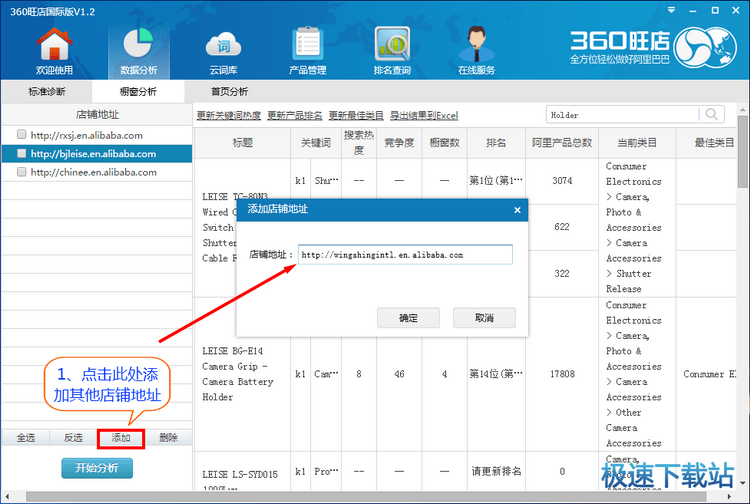
Task: Open the 产品管理 clipboard icon
Action: pyautogui.click(x=308, y=52)
